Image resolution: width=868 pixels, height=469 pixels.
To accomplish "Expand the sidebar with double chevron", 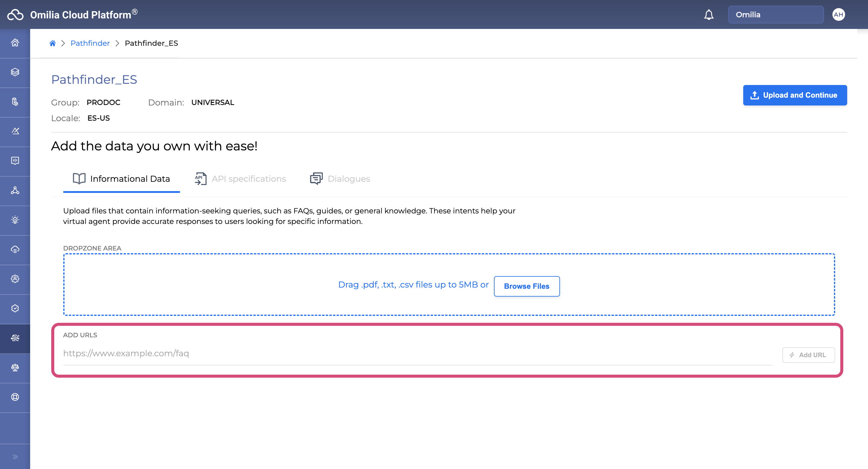I will pyautogui.click(x=15, y=457).
